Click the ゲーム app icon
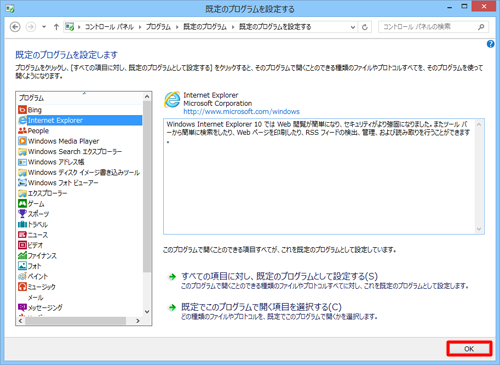The width and height of the screenshot is (500, 365). coord(22,203)
